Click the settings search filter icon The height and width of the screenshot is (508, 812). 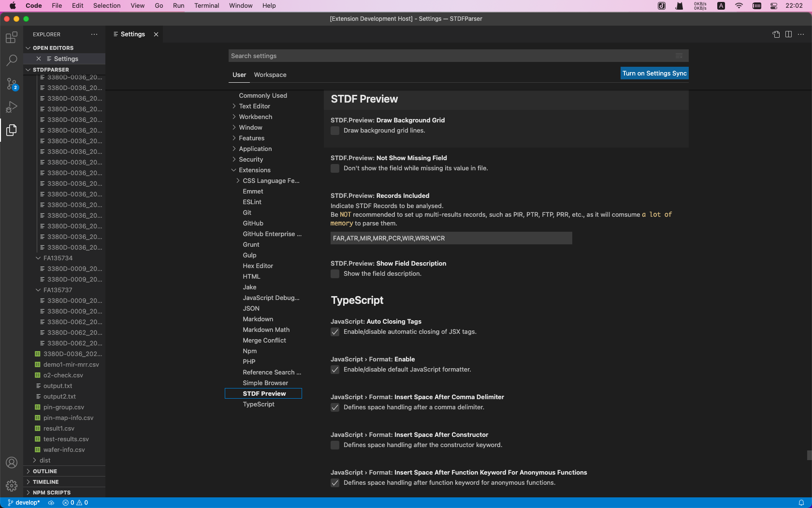[679, 56]
